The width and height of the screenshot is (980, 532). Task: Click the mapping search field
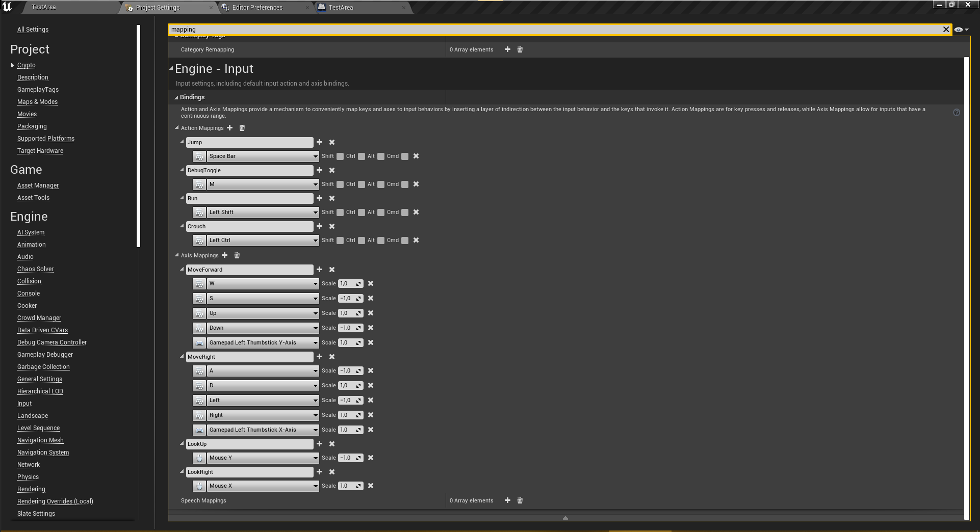(x=555, y=30)
